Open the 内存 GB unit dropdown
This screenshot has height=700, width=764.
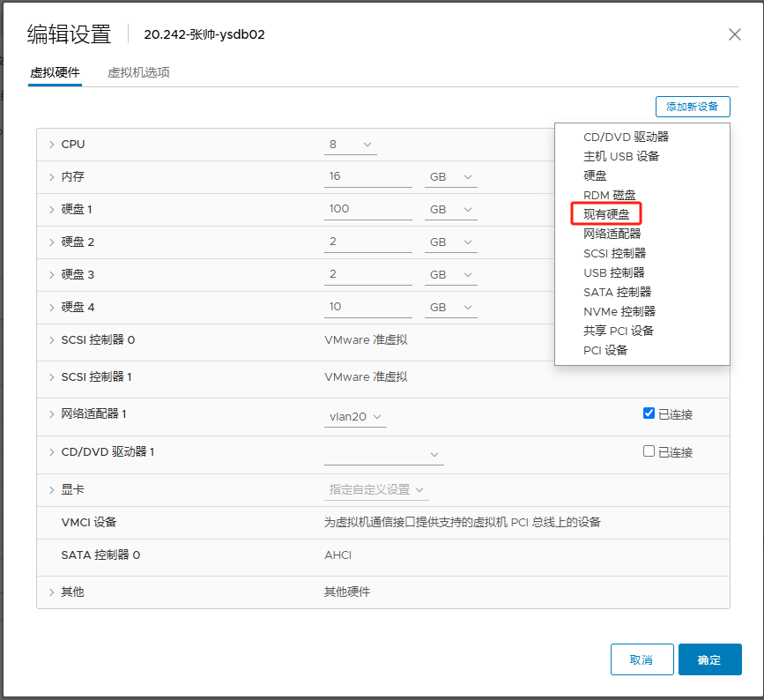pos(450,177)
